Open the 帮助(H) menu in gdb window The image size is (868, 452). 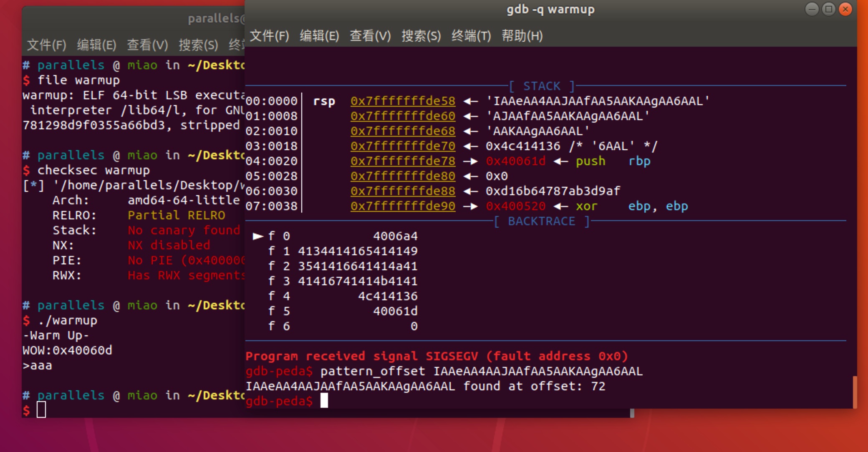point(522,36)
